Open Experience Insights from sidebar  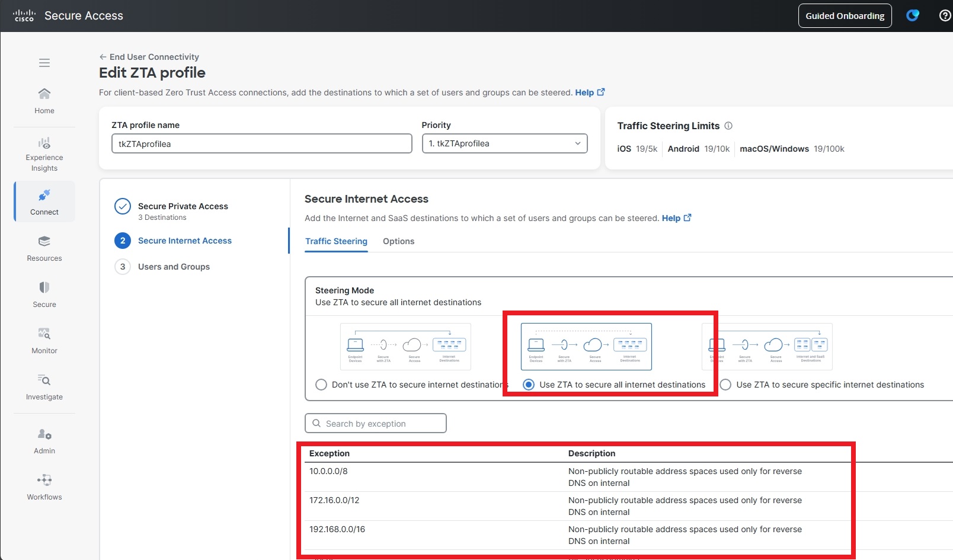coord(44,154)
